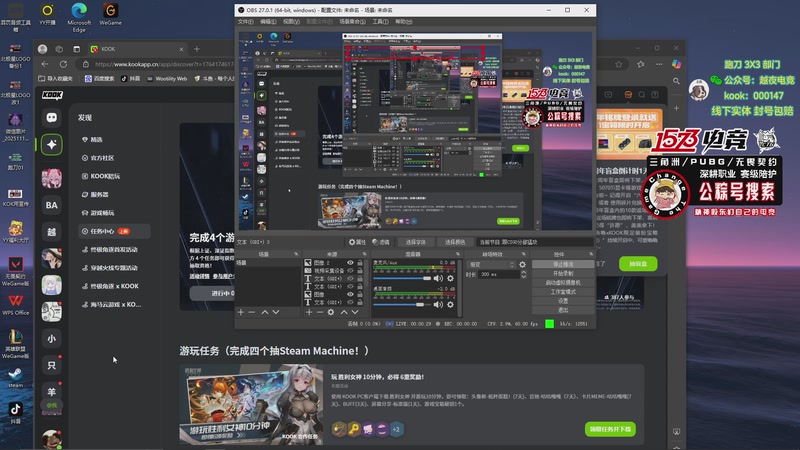Viewport: 800px width, 450px height.
Task: Mute the 麦克风/Aux audio channel
Action: (x=438, y=279)
